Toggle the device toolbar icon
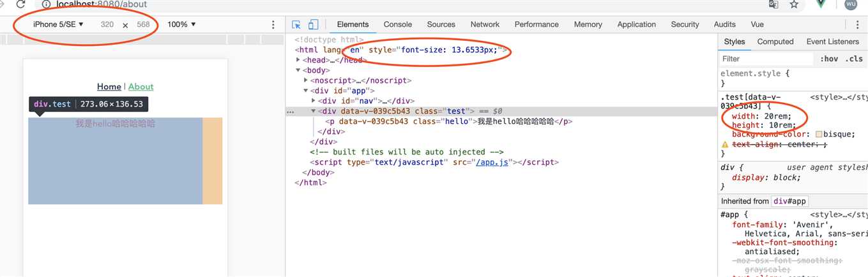The height and width of the screenshot is (277, 868). tap(313, 24)
